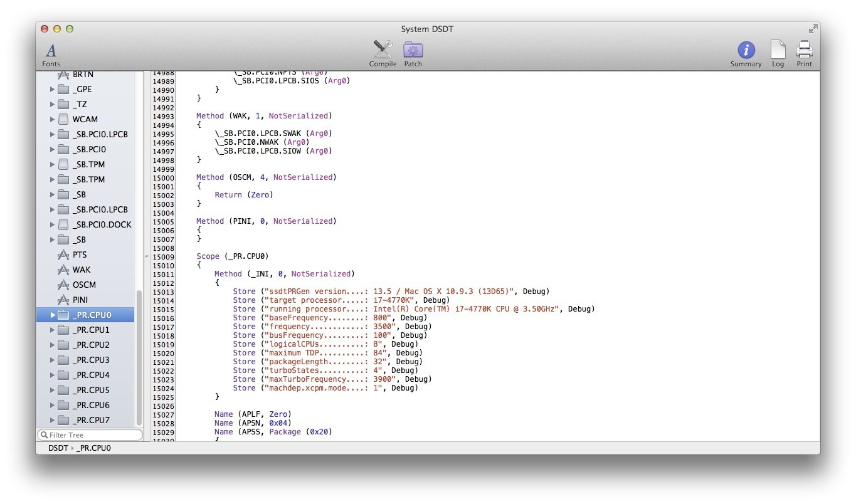
Task: Click the device icon for _SB.PCI0.DOCK
Action: click(x=63, y=225)
